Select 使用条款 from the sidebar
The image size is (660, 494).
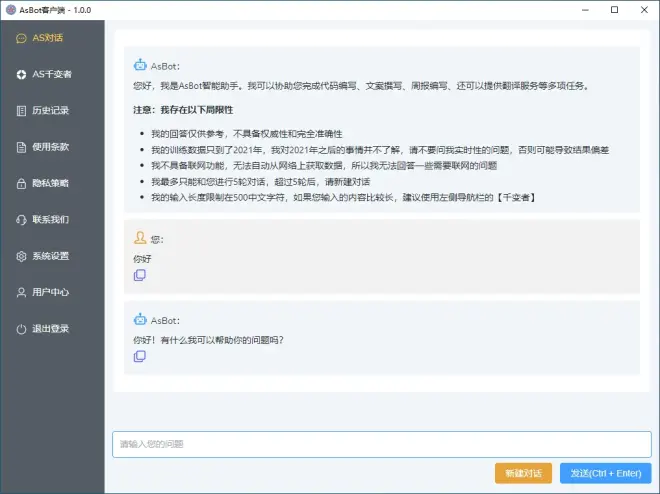pyautogui.click(x=50, y=147)
